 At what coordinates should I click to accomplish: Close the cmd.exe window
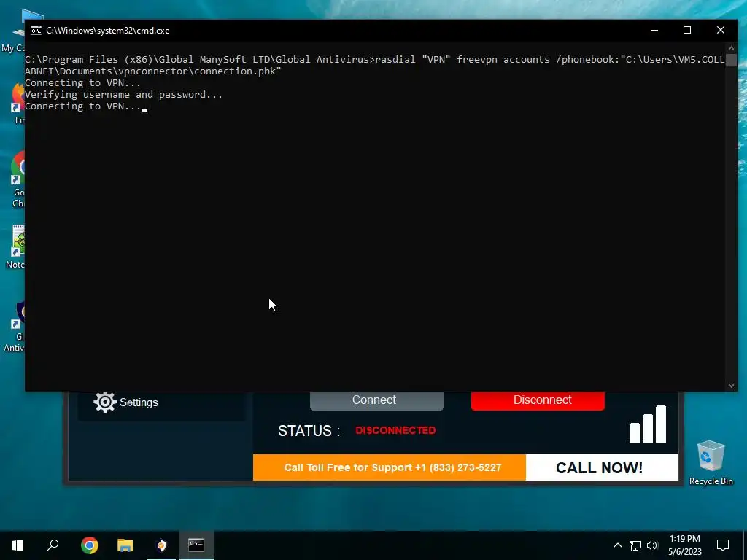click(720, 30)
